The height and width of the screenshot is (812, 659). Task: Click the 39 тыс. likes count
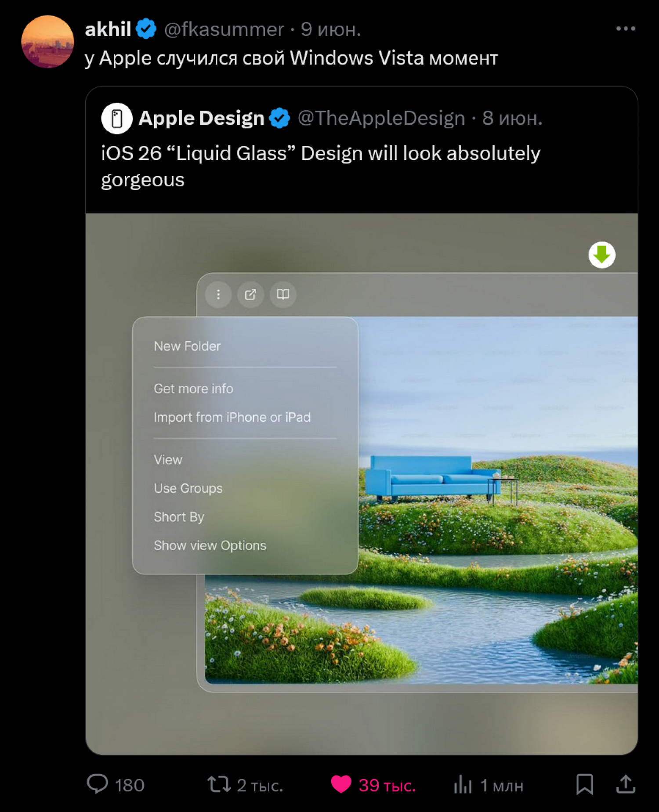(387, 785)
